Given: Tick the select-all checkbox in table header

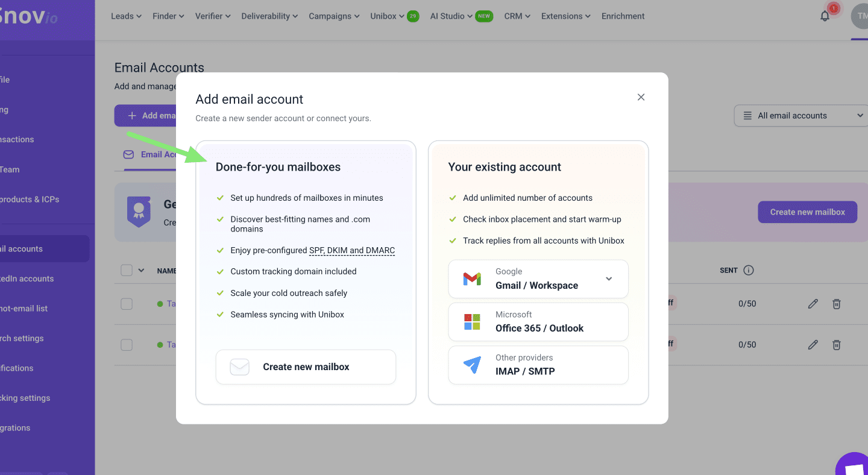Looking at the screenshot, I should [x=127, y=270].
